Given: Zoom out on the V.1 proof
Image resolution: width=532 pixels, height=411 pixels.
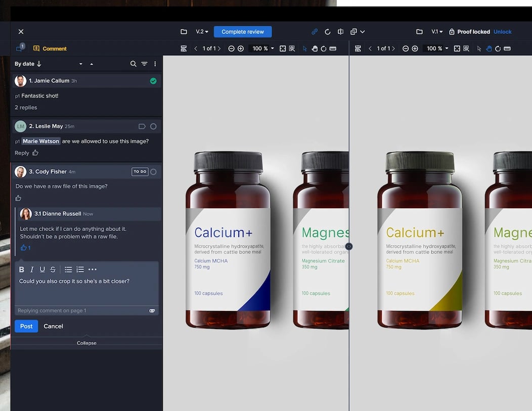Looking at the screenshot, I should (406, 49).
